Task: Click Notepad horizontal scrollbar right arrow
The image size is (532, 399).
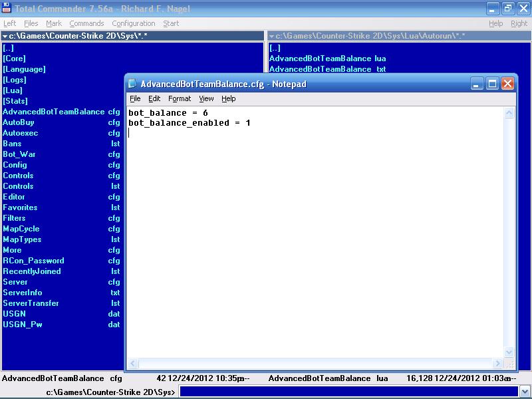Action: [497, 363]
